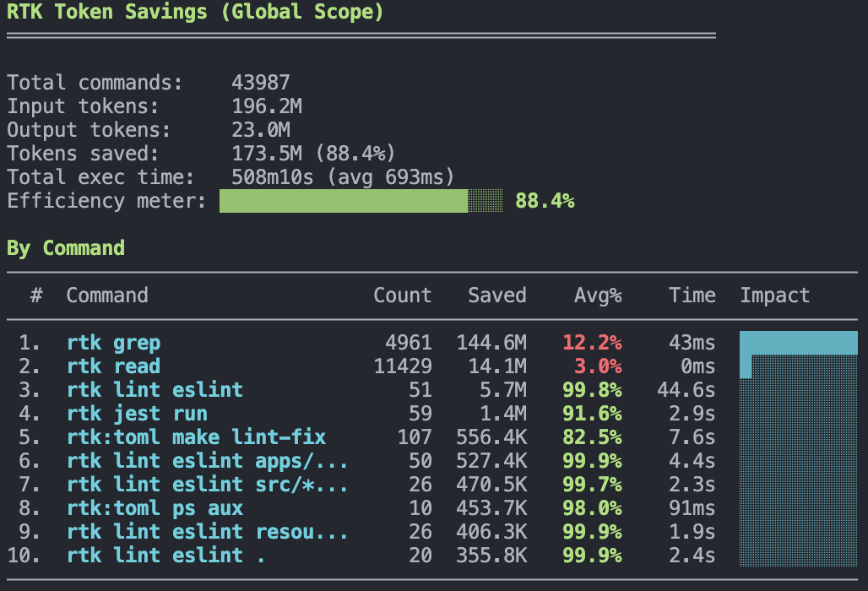This screenshot has height=591, width=868.
Task: Click the count 11429 in the rtk read row
Action: [403, 366]
